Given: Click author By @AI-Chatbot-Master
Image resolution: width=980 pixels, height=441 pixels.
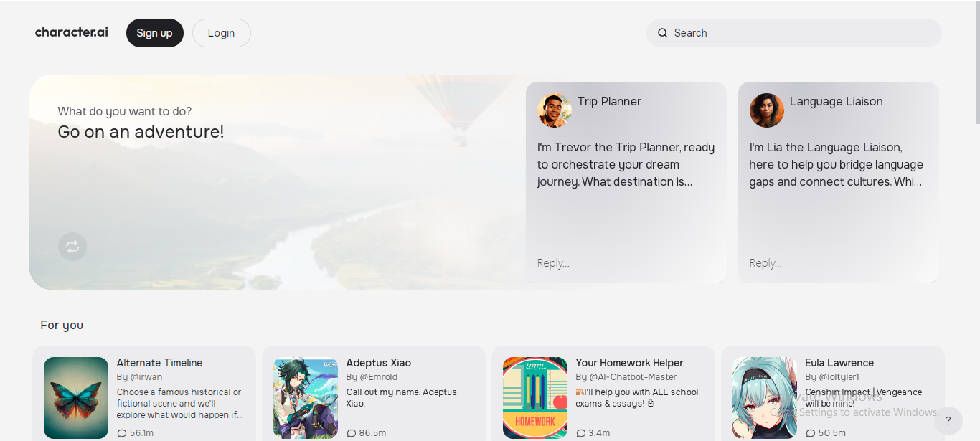Looking at the screenshot, I should (626, 377).
